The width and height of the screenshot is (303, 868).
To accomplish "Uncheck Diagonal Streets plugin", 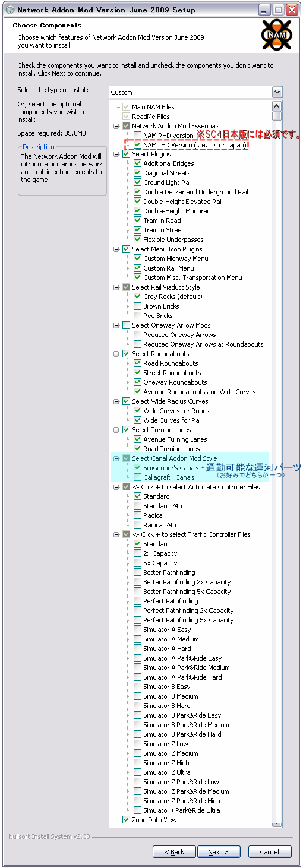I will (x=138, y=173).
